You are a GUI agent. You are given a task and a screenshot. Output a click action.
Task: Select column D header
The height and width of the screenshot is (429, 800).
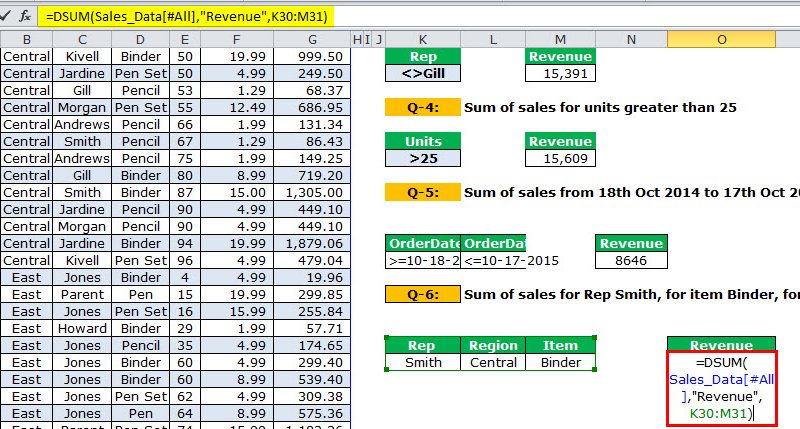click(140, 39)
